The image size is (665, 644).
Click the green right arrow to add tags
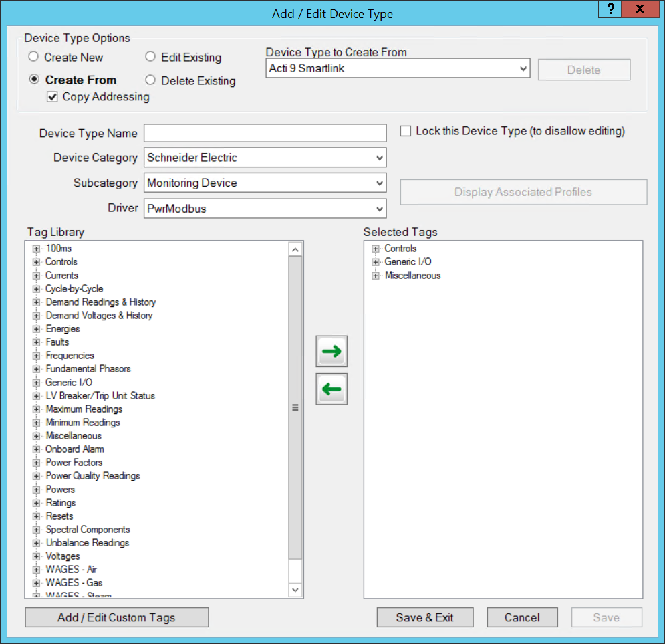(331, 351)
